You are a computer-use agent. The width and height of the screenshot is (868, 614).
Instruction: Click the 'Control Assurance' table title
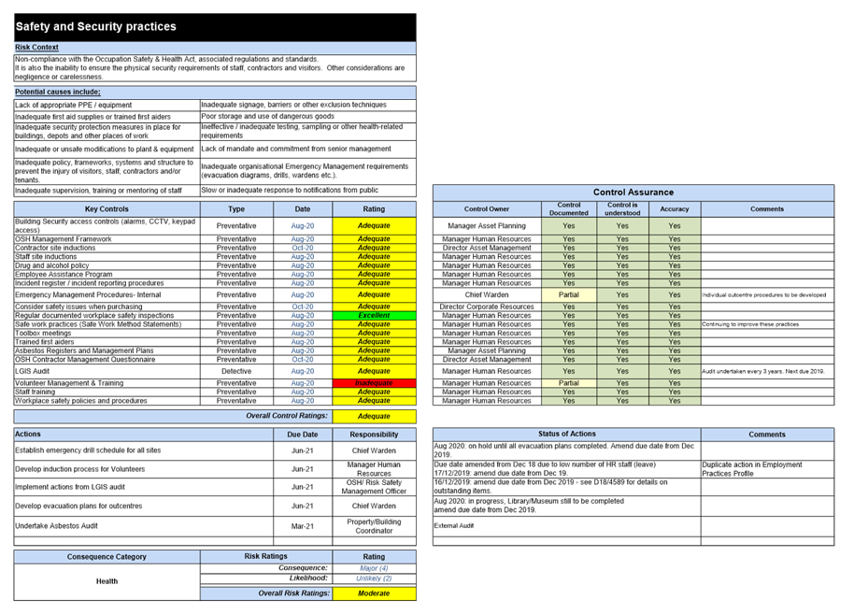tap(633, 193)
